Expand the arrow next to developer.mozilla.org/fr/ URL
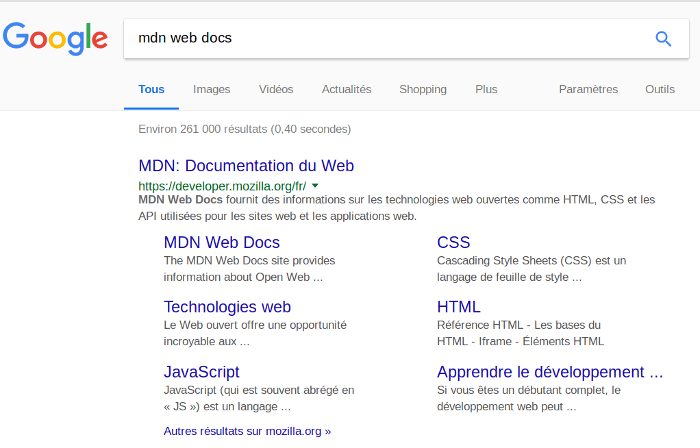 (x=315, y=186)
